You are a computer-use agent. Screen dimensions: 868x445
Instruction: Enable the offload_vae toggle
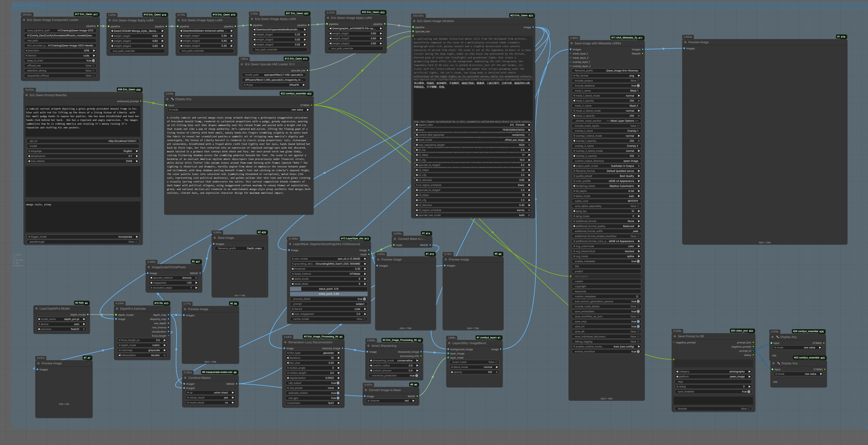click(93, 66)
